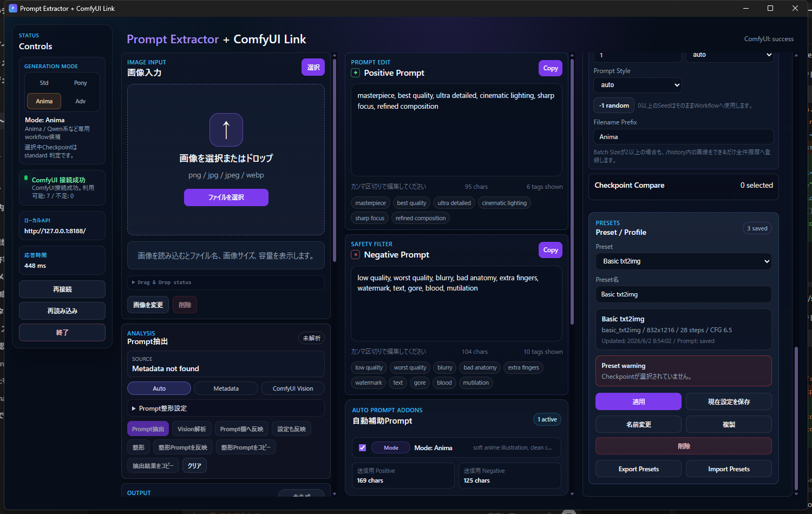The width and height of the screenshot is (812, 514).
Task: Open the Preset Basic txt2img dropdown
Action: click(x=684, y=261)
